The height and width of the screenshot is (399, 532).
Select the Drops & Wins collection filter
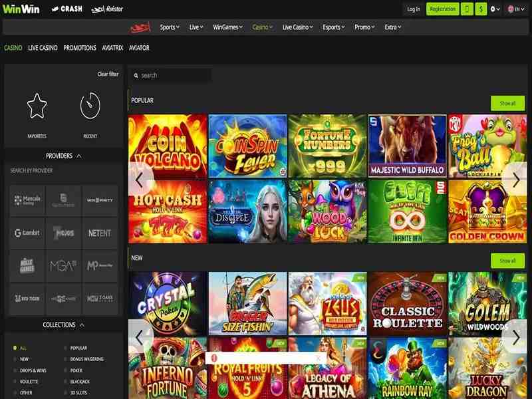[33, 370]
